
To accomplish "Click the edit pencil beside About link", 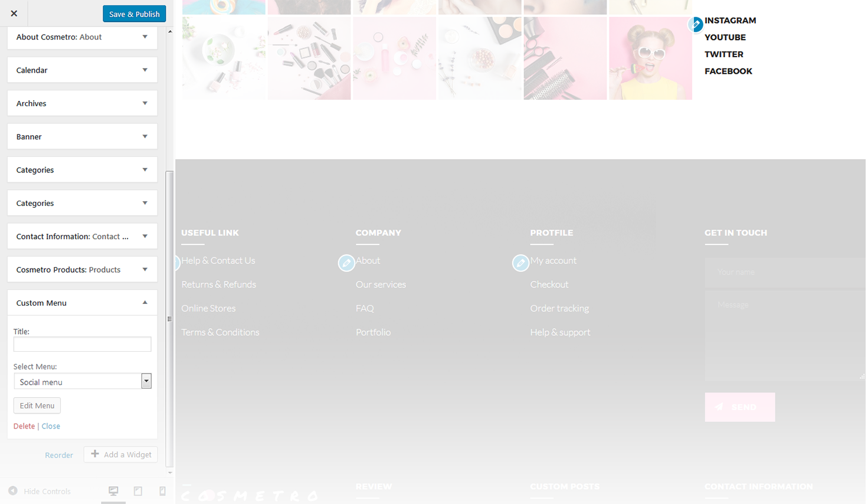I will point(346,263).
